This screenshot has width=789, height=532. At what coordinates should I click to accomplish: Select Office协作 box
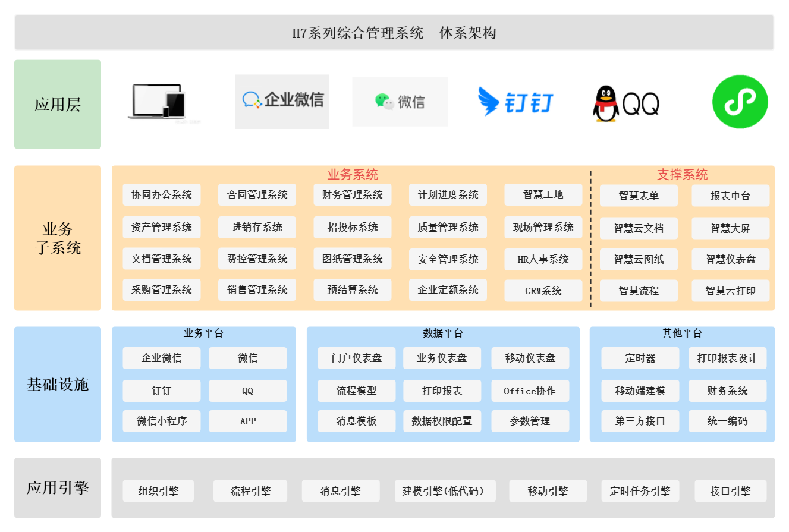click(x=530, y=391)
